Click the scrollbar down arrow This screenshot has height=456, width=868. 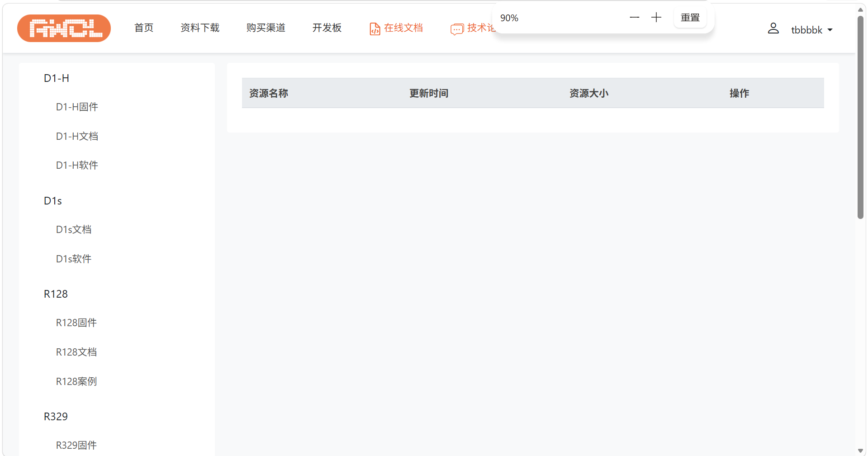[860, 450]
